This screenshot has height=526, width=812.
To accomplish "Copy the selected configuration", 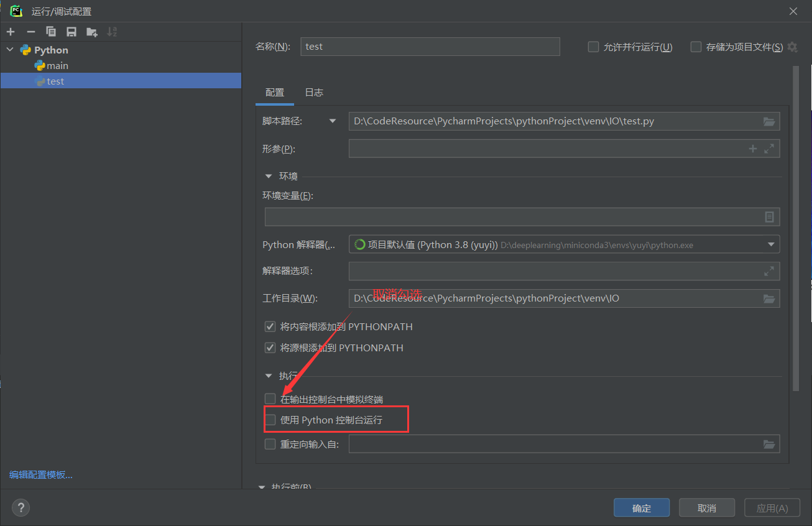I will point(51,32).
